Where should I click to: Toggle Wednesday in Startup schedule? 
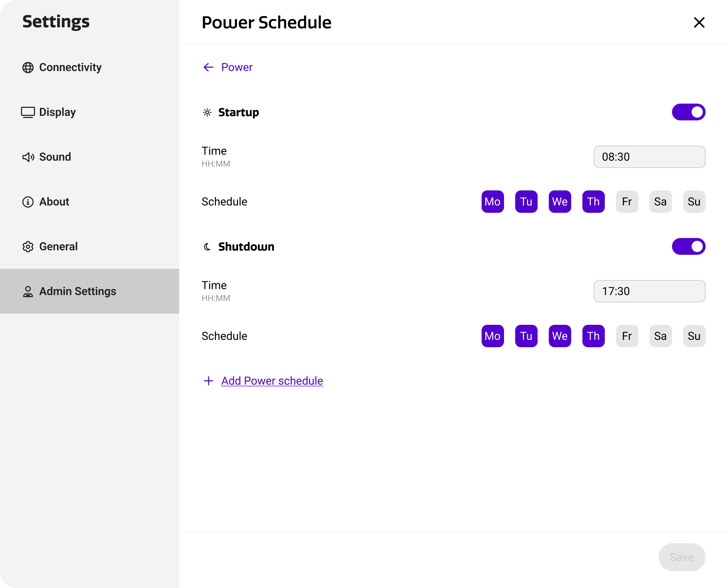pyautogui.click(x=560, y=202)
